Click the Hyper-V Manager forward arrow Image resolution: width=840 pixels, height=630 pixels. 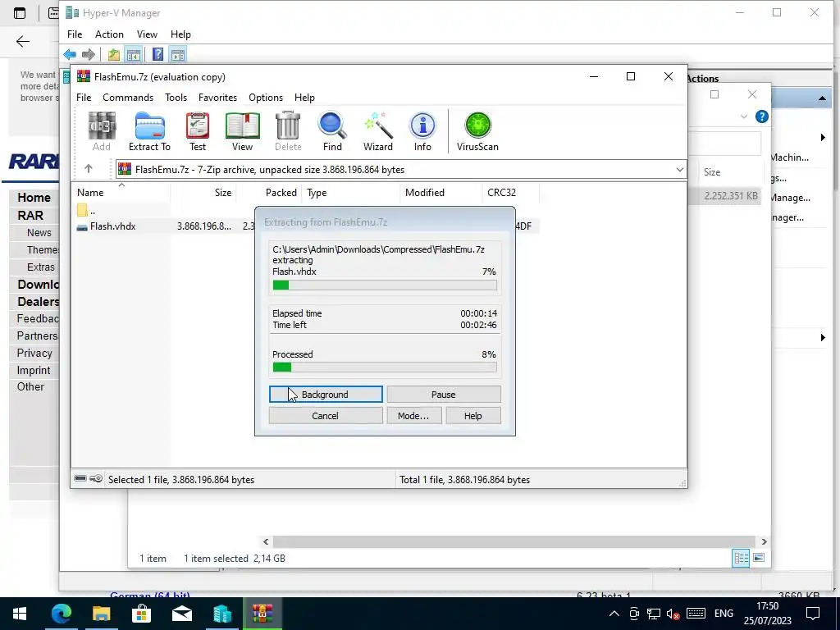89,54
